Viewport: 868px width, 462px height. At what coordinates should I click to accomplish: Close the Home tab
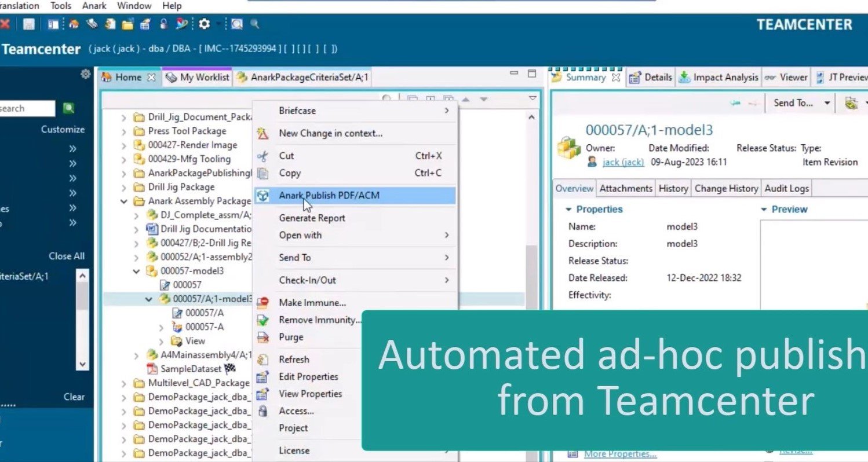[151, 78]
